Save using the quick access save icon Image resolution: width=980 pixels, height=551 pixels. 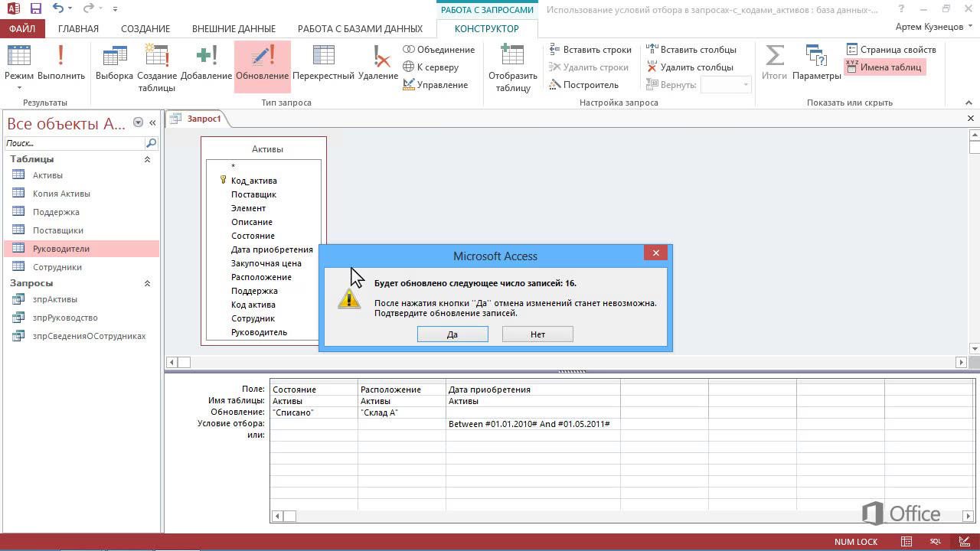tap(35, 9)
